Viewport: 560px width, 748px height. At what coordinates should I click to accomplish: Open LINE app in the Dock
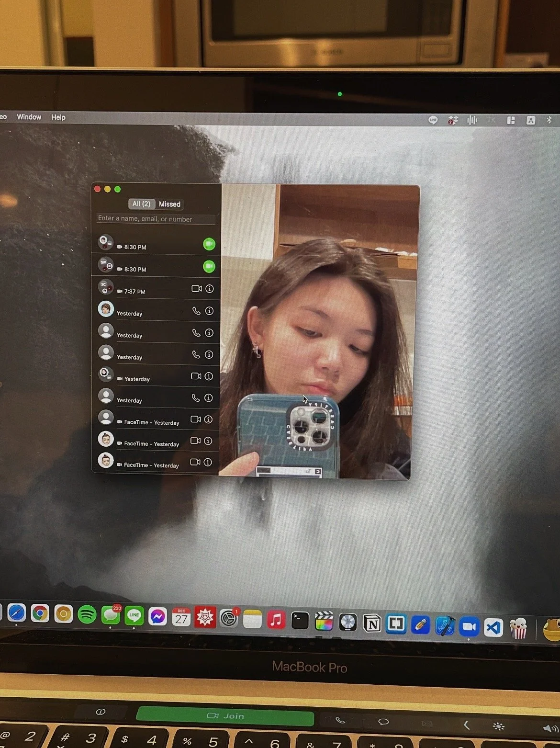click(134, 616)
